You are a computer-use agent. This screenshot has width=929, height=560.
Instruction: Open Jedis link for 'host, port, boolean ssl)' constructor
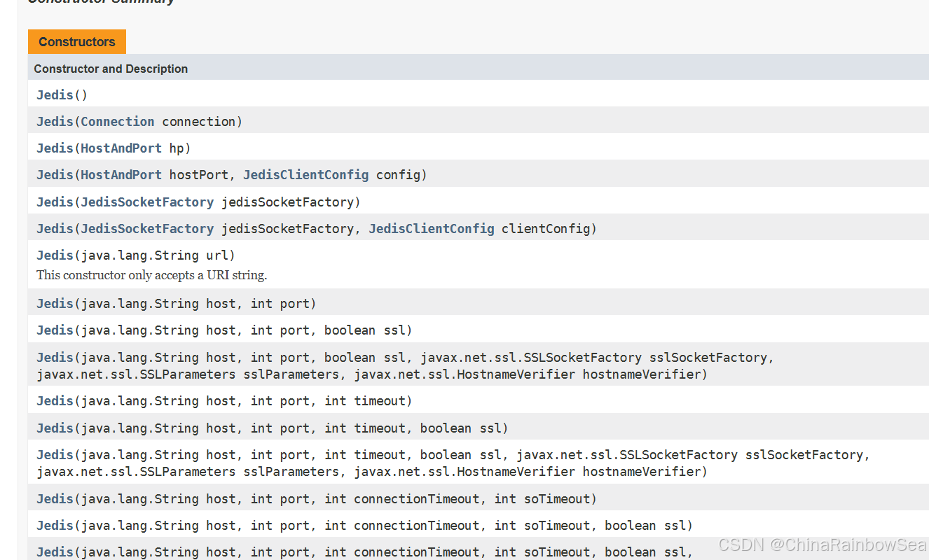point(55,330)
